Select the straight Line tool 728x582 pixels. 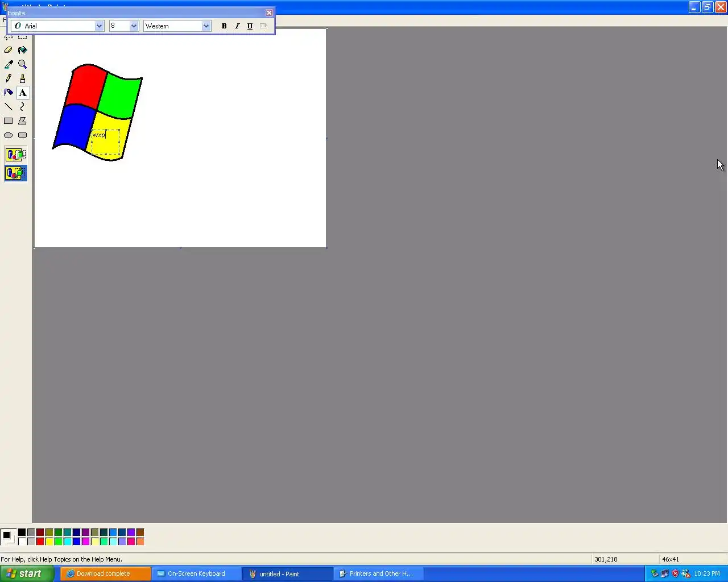click(9, 107)
